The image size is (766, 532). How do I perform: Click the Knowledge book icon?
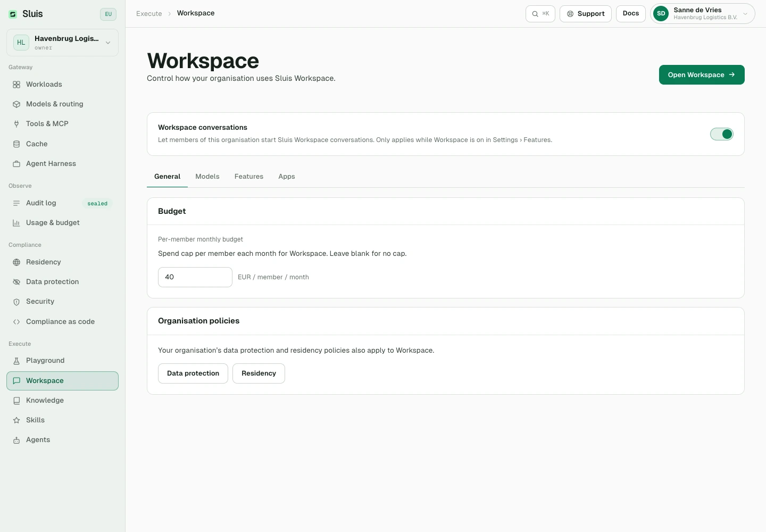click(x=16, y=401)
